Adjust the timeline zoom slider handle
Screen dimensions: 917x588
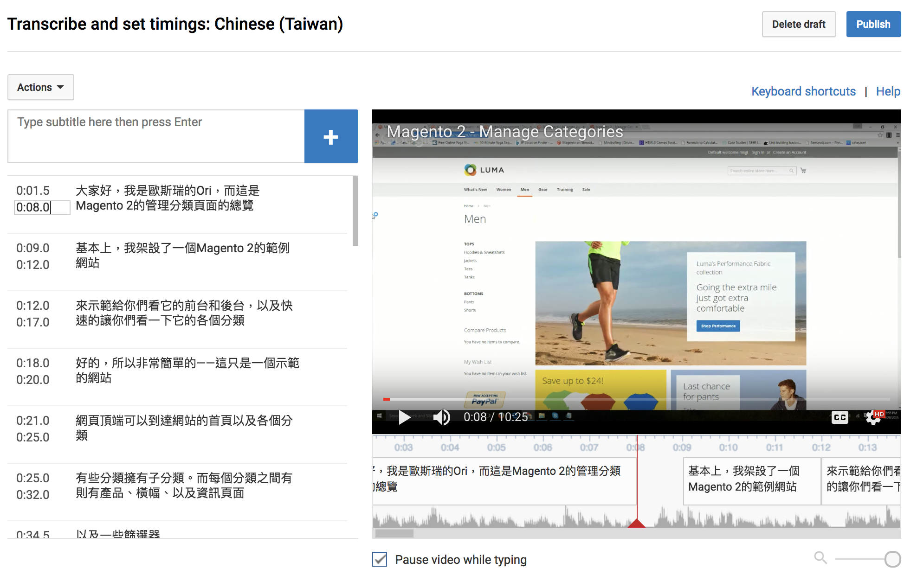[892, 559]
